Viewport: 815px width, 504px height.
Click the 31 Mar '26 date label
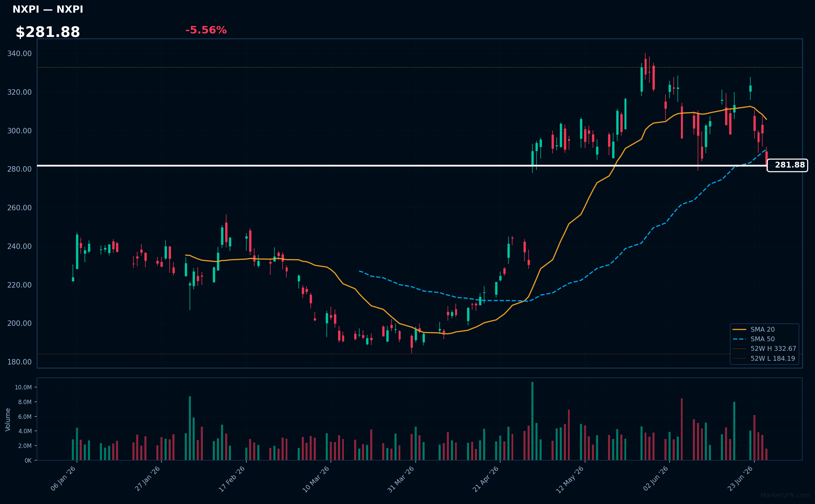(401, 479)
